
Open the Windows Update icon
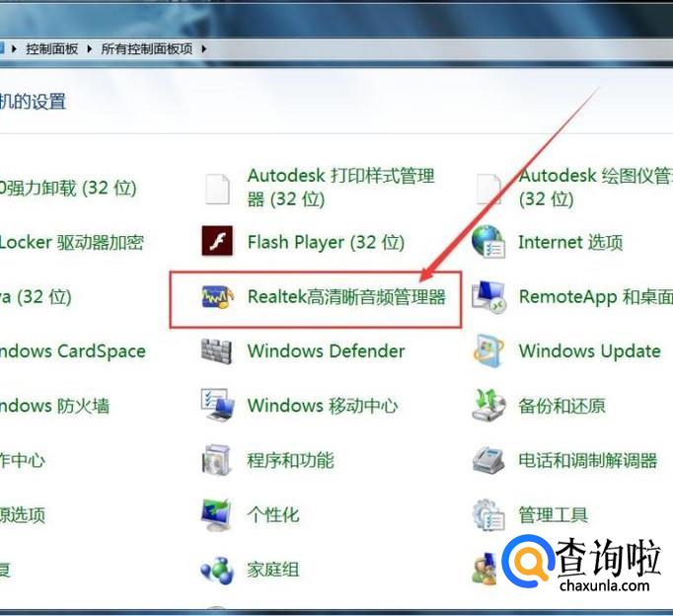pos(488,350)
